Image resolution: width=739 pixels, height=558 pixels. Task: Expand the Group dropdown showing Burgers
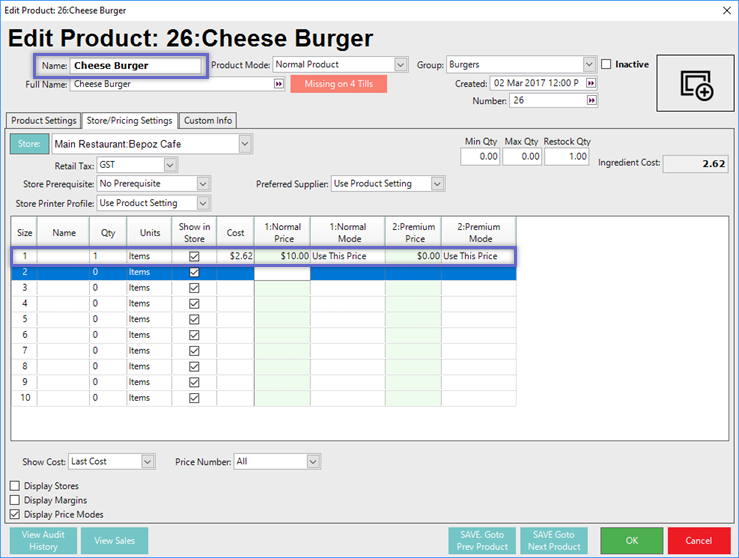(x=589, y=65)
